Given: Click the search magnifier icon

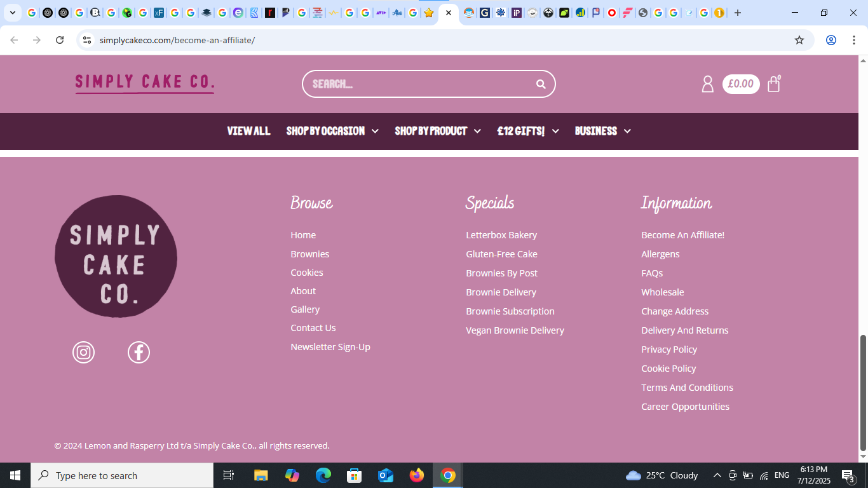Looking at the screenshot, I should coord(541,84).
